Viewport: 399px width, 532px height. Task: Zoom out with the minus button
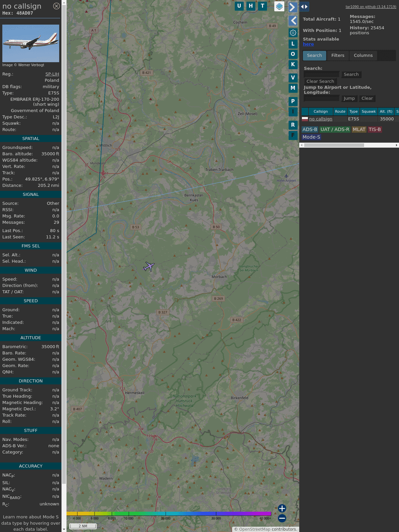point(282,518)
